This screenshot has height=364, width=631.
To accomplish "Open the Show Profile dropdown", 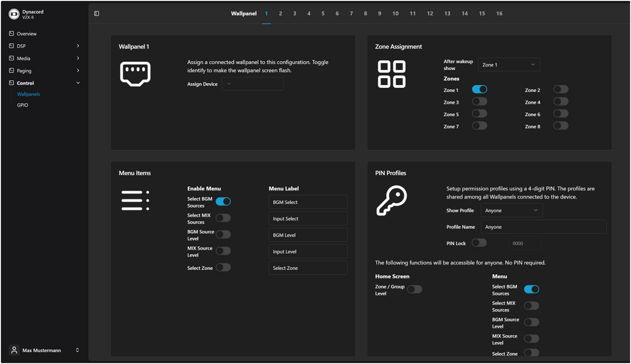I will click(x=512, y=211).
